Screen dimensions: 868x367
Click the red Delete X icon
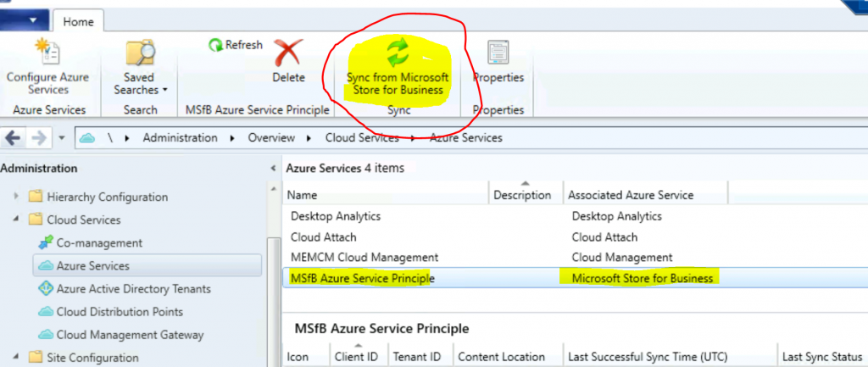pos(288,53)
